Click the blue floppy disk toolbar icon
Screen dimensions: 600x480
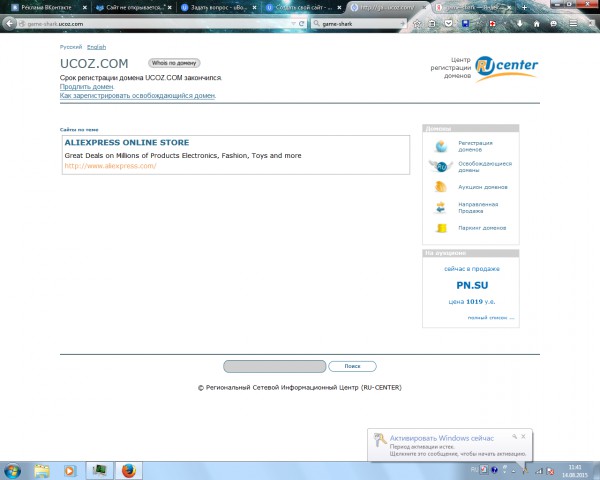465,24
